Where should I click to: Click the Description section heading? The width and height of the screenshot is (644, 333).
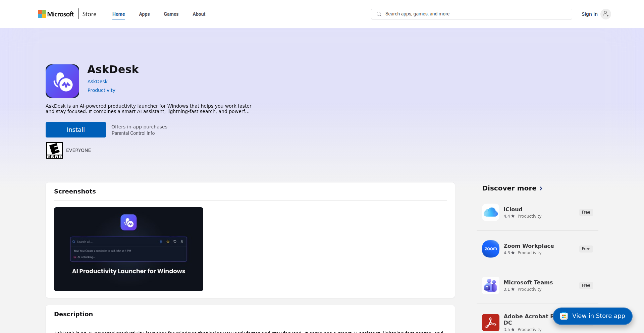coord(73,314)
